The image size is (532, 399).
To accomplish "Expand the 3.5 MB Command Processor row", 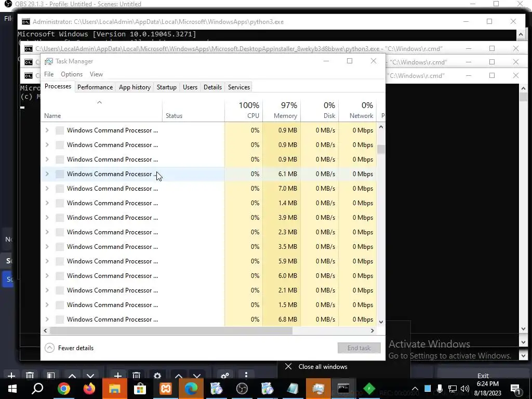I will coord(47,247).
